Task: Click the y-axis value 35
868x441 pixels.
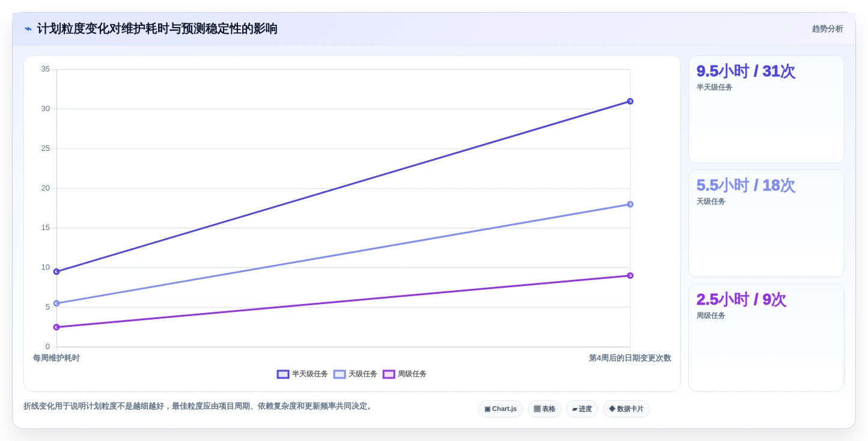Action: click(46, 69)
